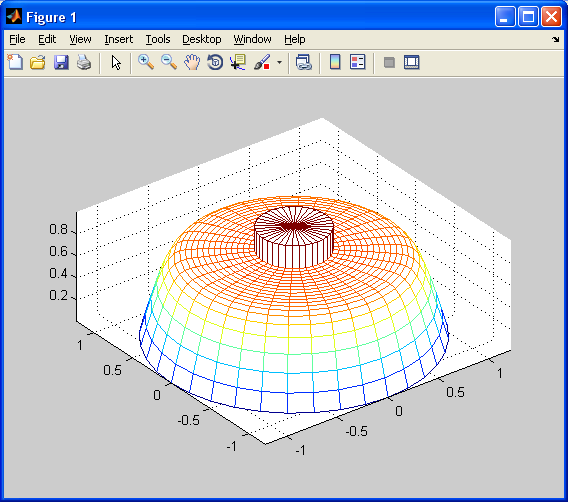Save the figure using the floppy icon

tap(61, 63)
